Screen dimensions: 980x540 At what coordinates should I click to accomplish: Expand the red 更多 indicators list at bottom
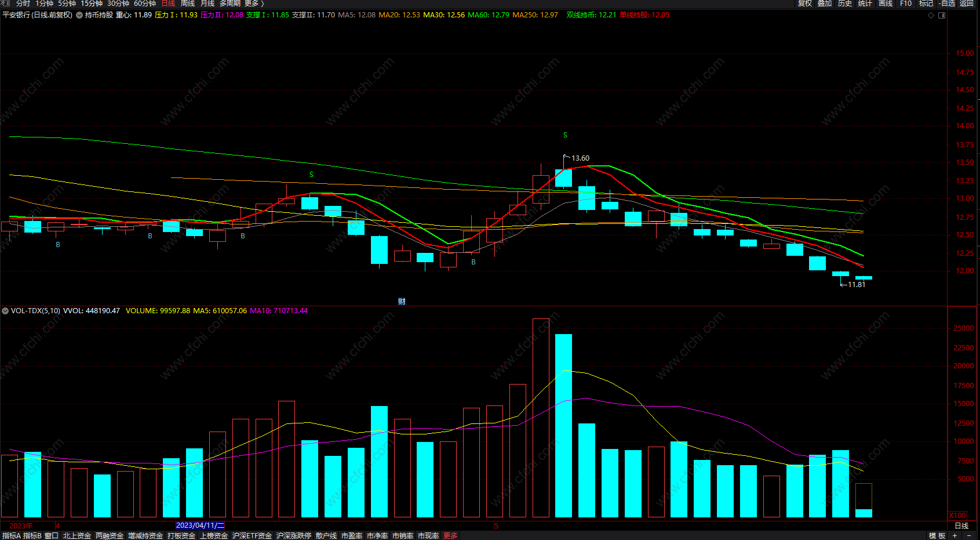point(450,536)
